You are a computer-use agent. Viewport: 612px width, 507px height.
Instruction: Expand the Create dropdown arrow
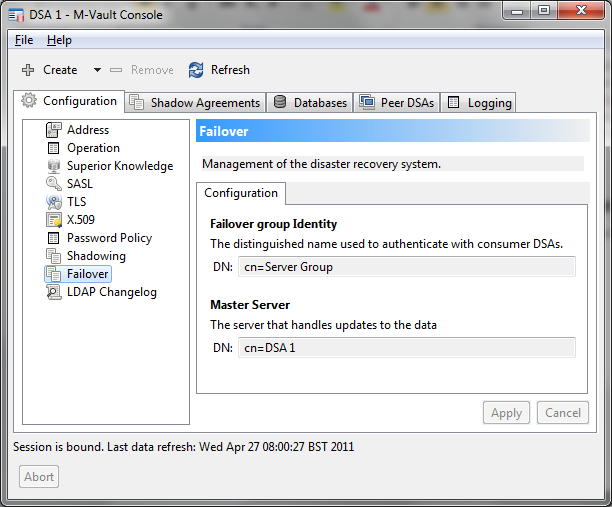click(x=97, y=70)
